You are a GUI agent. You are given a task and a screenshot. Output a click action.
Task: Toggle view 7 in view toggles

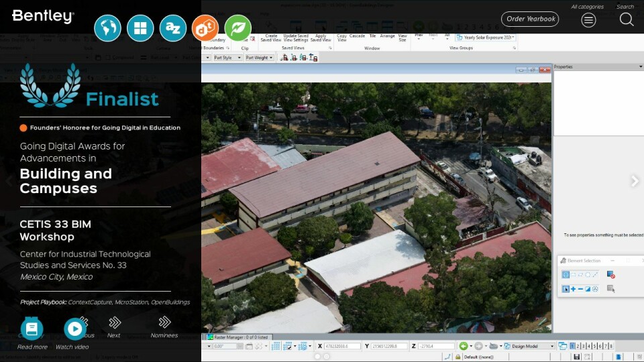click(606, 347)
